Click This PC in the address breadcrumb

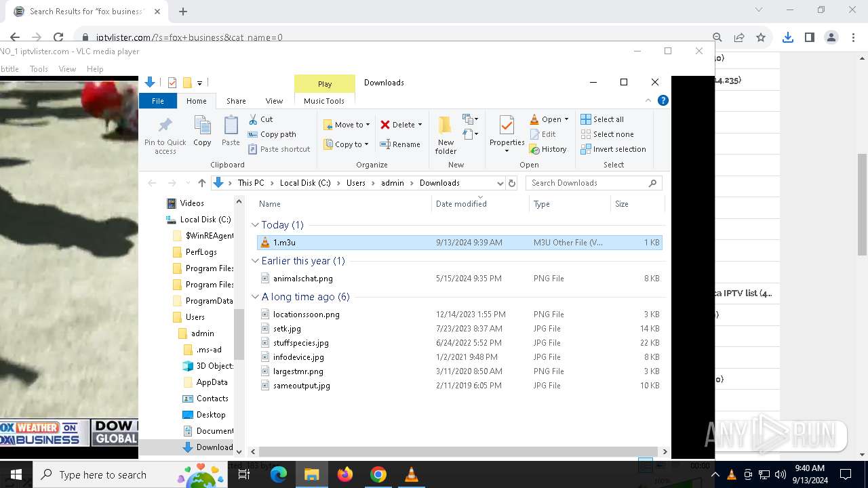point(251,183)
